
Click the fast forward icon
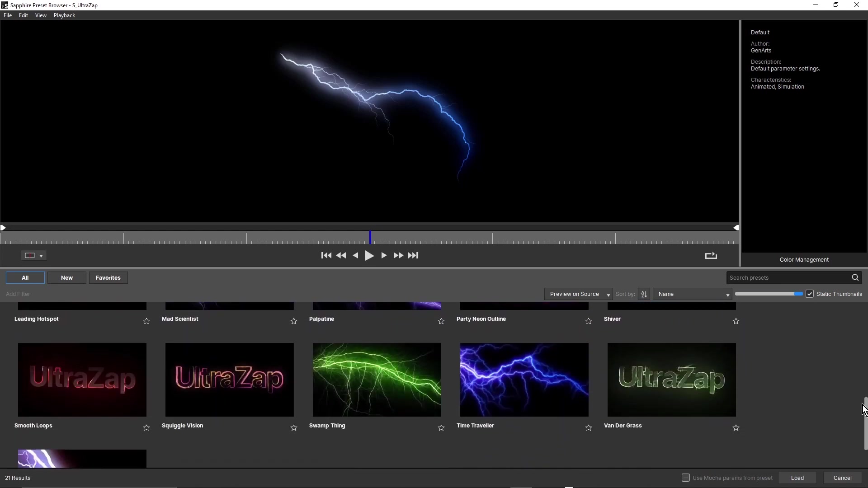(x=398, y=256)
